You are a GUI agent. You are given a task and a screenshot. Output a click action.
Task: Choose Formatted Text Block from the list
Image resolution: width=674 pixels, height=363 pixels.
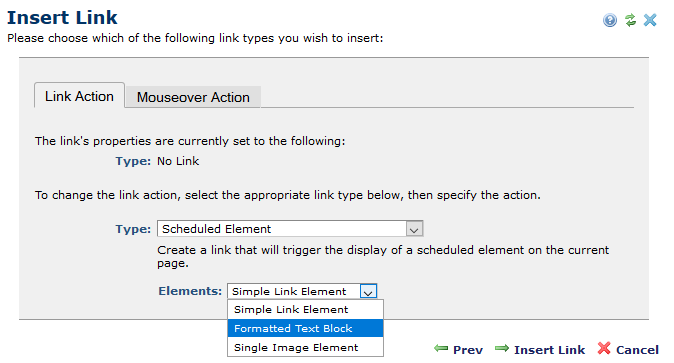click(x=305, y=328)
